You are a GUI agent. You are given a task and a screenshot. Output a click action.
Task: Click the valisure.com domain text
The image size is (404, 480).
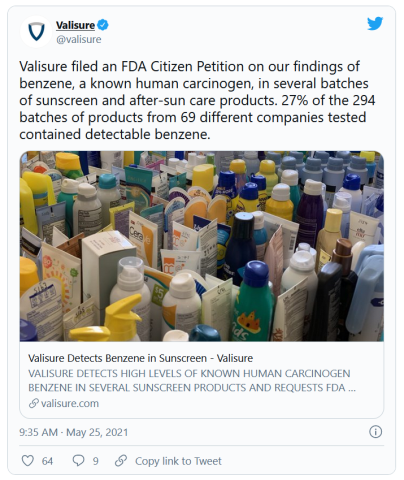pos(70,403)
